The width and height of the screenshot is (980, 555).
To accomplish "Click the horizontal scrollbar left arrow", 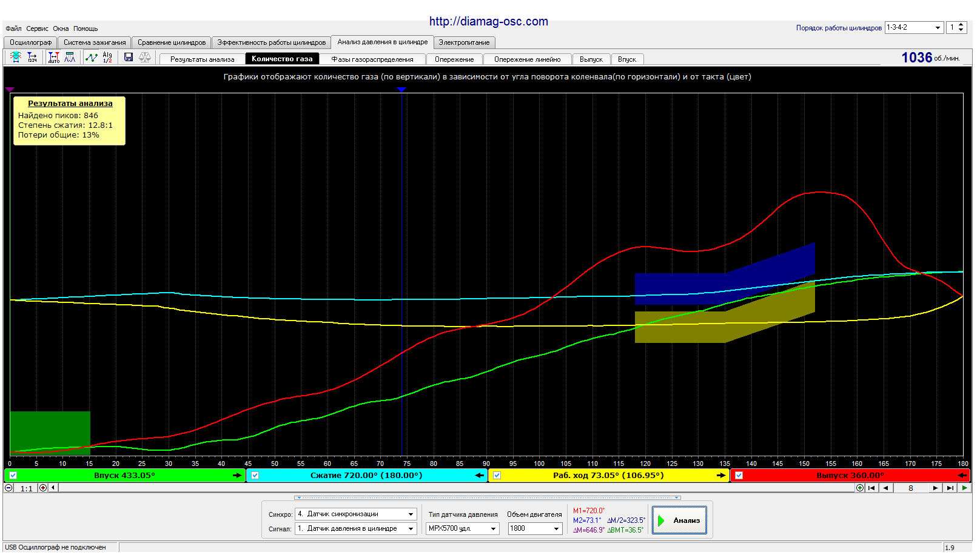I will pyautogui.click(x=53, y=488).
